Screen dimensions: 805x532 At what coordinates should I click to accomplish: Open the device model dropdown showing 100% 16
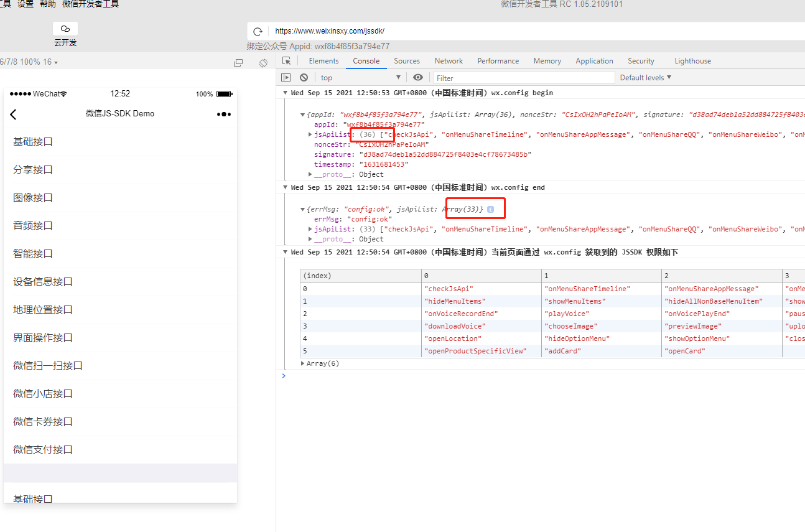click(x=29, y=62)
